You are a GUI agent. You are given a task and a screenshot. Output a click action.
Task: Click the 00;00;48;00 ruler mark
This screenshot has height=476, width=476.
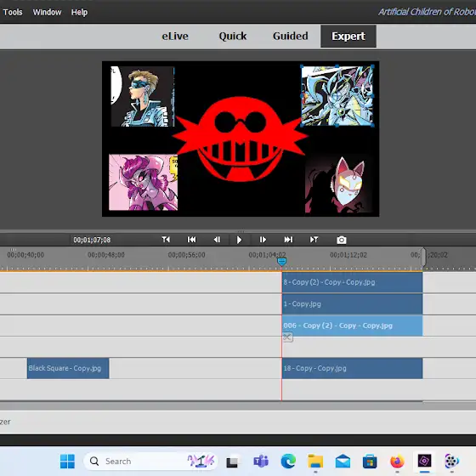[106, 255]
